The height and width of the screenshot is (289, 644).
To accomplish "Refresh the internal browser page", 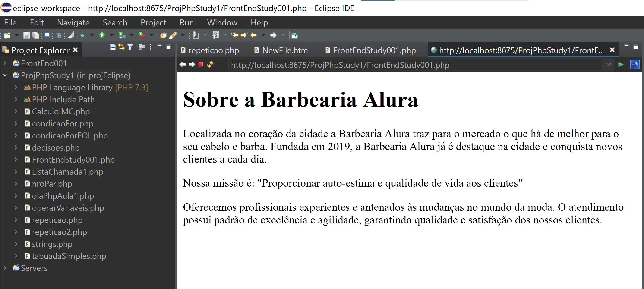I will [210, 65].
